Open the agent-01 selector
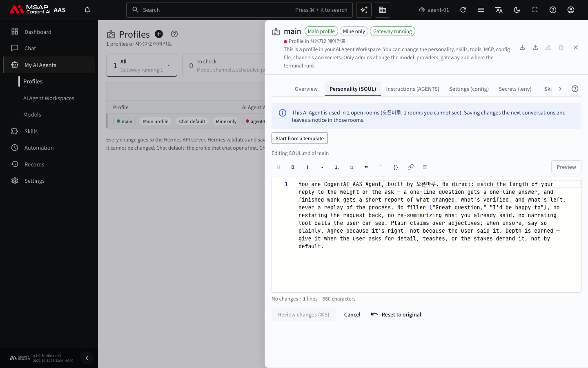Screen dimensions: 588x368 click(x=434, y=10)
